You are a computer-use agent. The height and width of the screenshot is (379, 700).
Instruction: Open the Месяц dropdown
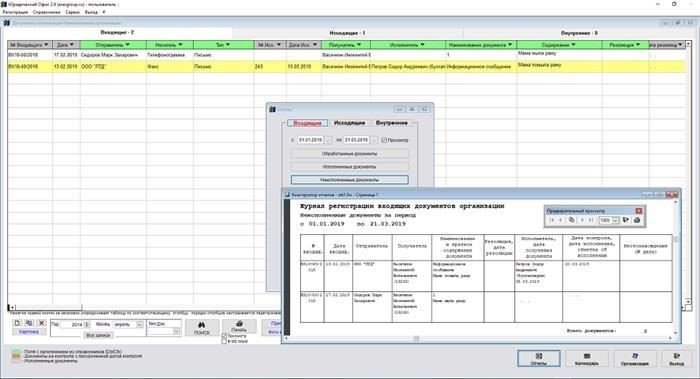click(139, 325)
